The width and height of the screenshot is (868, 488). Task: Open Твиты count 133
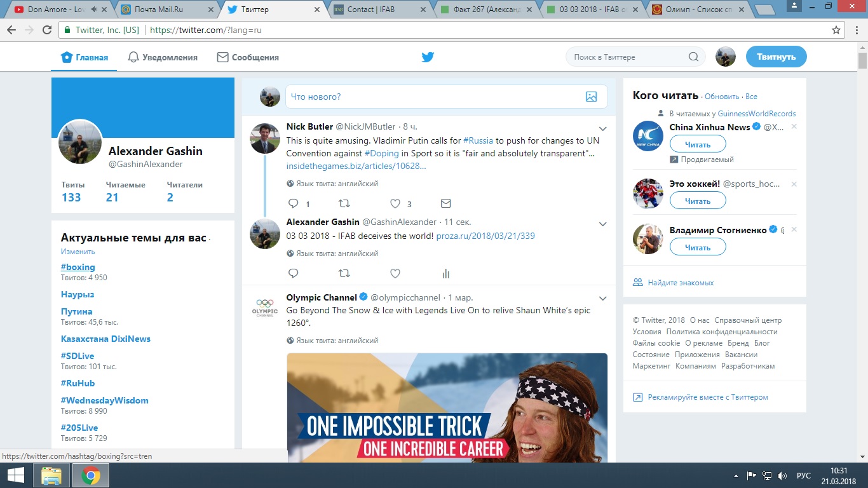point(71,192)
